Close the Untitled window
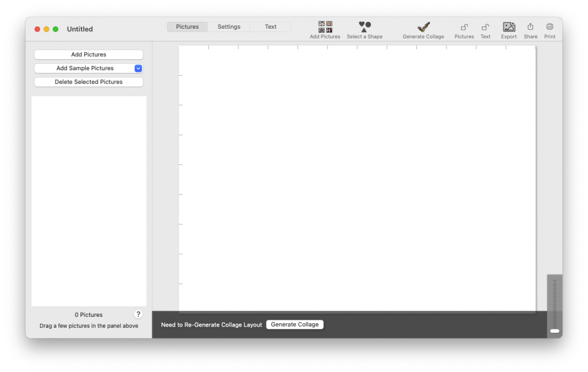This screenshot has width=588, height=372. tap(37, 29)
